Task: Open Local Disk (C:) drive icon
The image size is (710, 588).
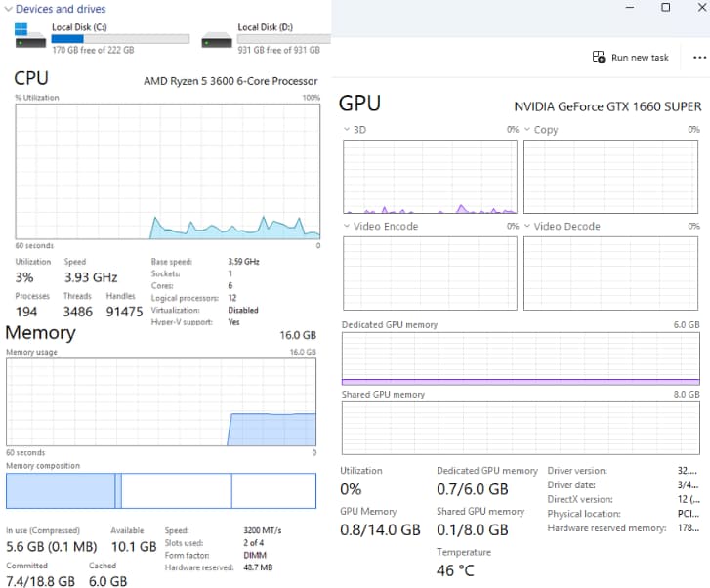Action: tap(30, 36)
